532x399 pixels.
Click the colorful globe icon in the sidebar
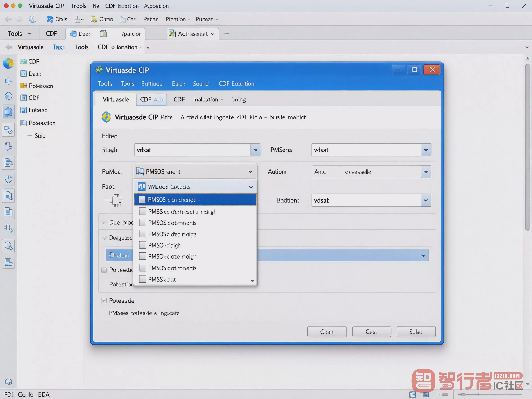[x=8, y=63]
